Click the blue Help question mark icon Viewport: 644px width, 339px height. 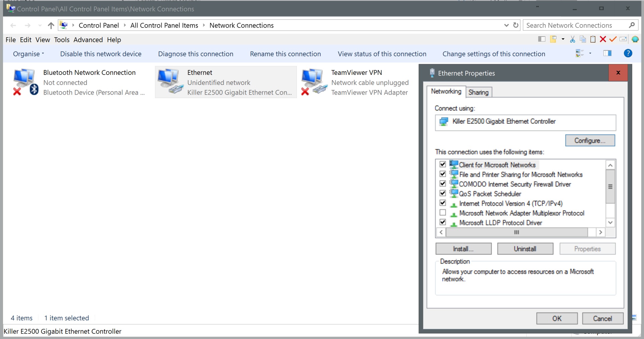pyautogui.click(x=628, y=53)
